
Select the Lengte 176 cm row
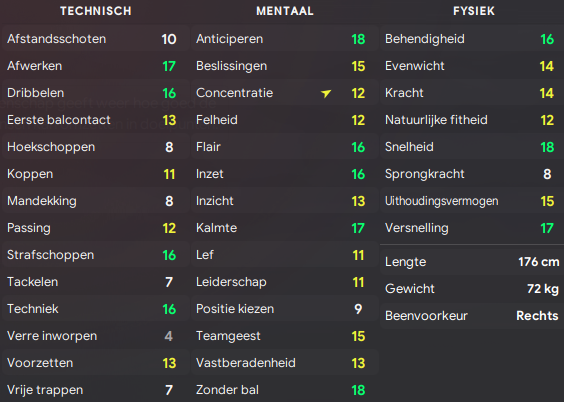(472, 262)
